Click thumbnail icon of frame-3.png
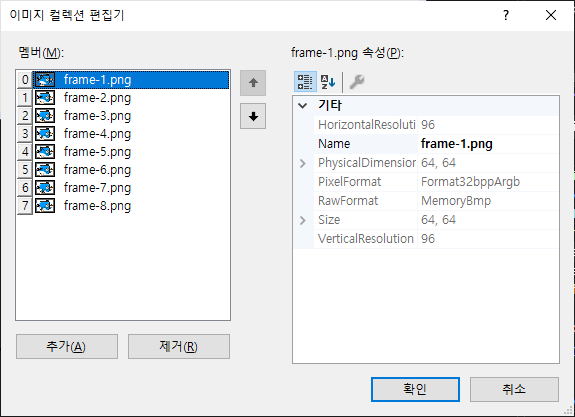Viewport: 575px width, 417px height. click(45, 116)
